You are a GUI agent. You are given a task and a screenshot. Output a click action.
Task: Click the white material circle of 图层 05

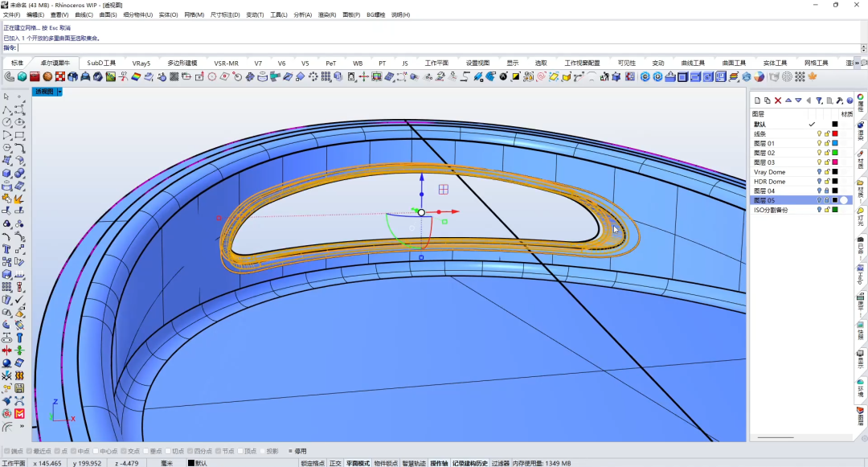click(x=844, y=200)
